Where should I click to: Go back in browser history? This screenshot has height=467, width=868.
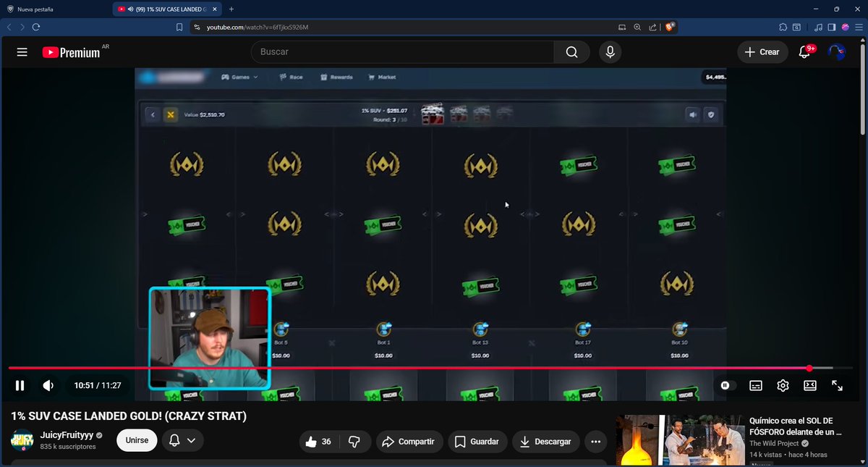[x=9, y=27]
